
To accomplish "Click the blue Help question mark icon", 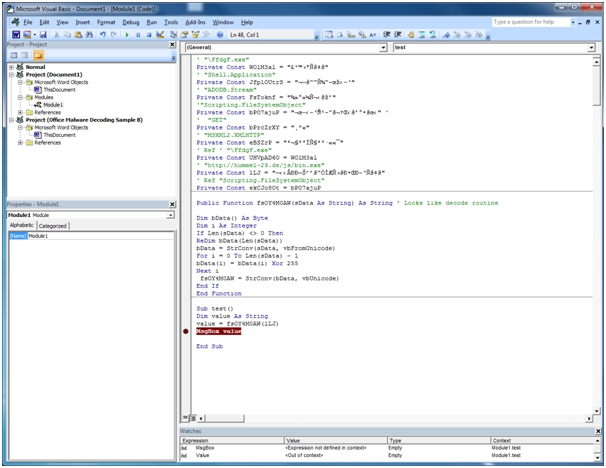I will pyautogui.click(x=220, y=35).
